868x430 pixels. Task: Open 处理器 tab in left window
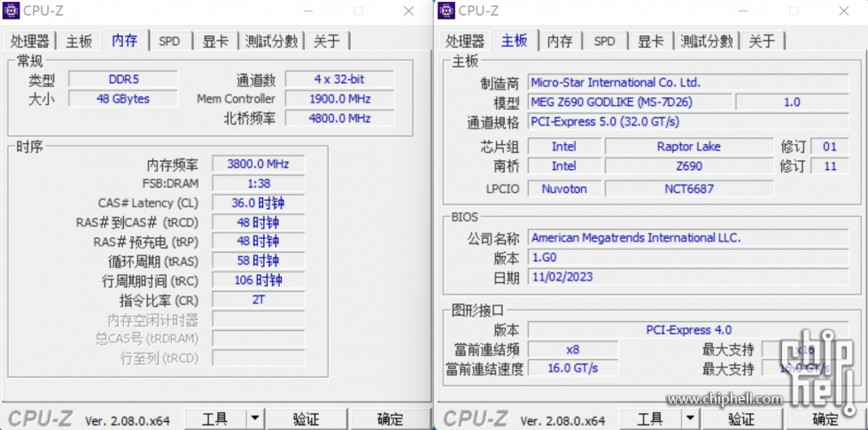coord(30,42)
